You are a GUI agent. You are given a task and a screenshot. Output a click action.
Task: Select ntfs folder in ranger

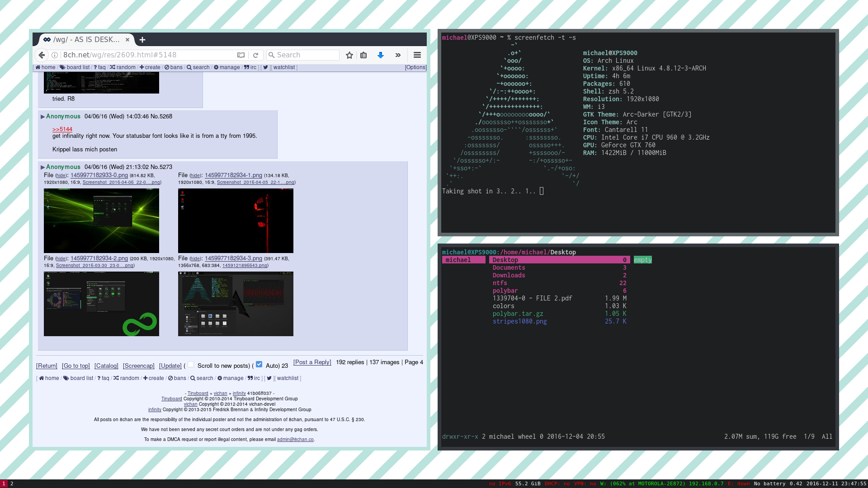pyautogui.click(x=559, y=283)
